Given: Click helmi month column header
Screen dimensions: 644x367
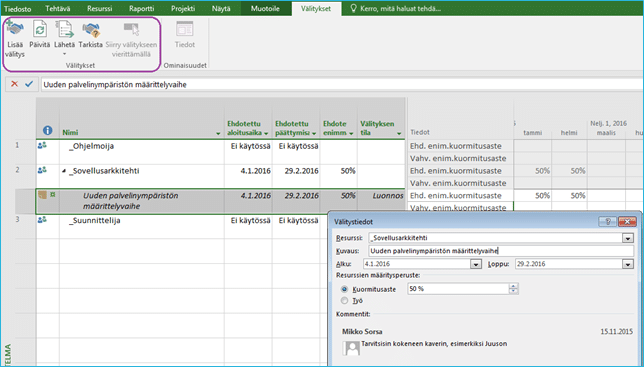Looking at the screenshot, I should click(x=569, y=133).
